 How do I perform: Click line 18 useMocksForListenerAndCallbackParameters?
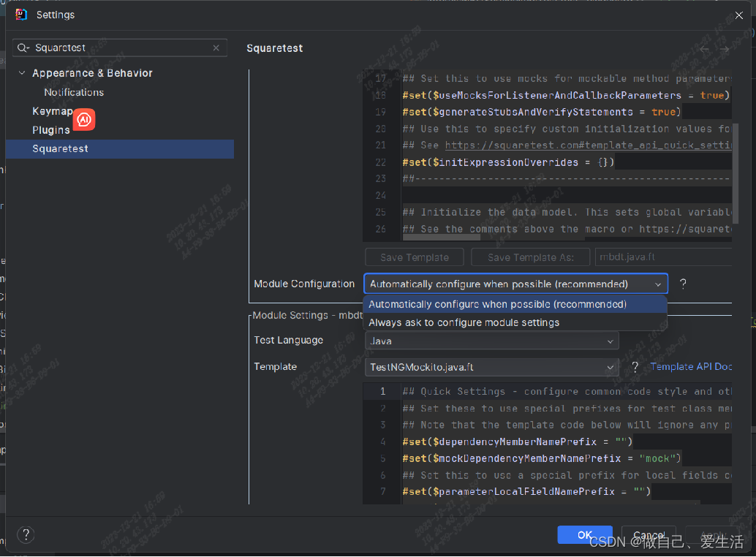pyautogui.click(x=566, y=96)
